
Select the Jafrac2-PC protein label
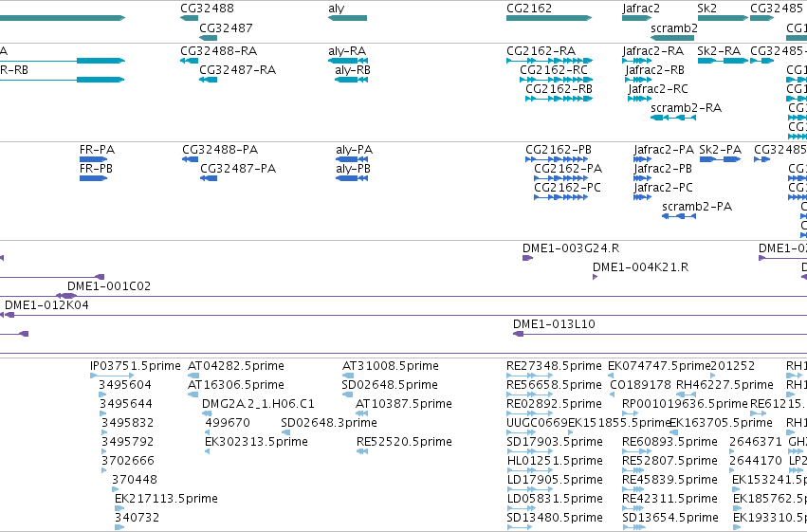(664, 188)
